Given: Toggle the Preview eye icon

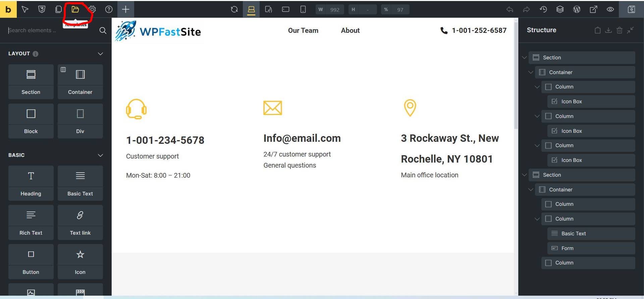Looking at the screenshot, I should pos(610,9).
